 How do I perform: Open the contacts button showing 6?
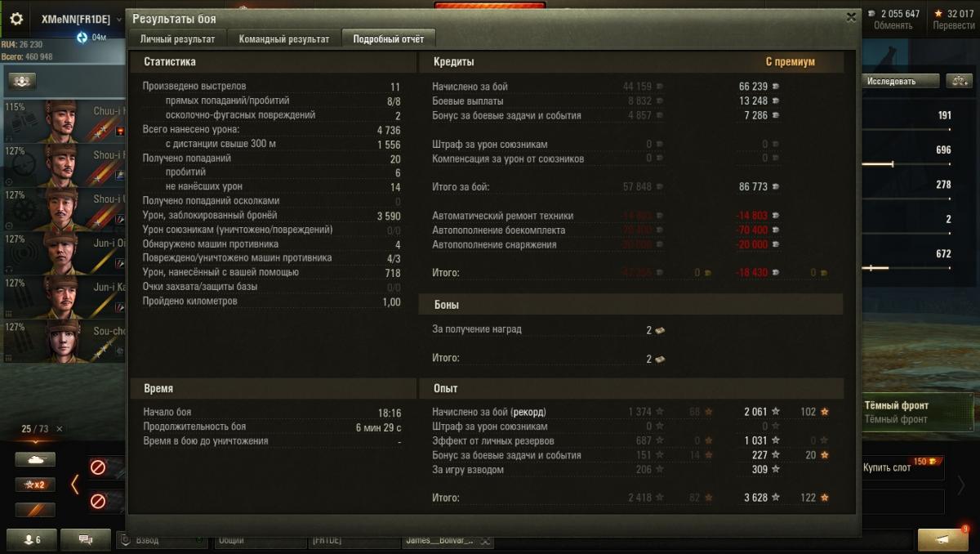click(x=33, y=540)
